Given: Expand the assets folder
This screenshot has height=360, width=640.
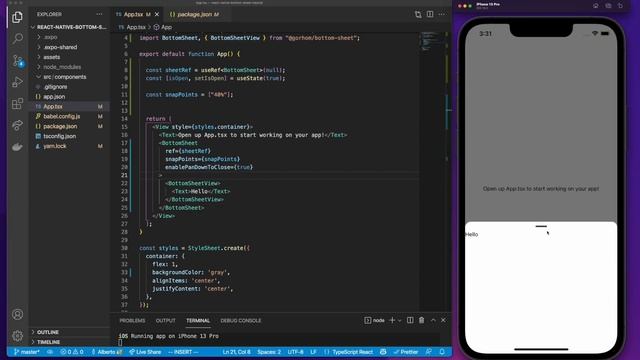Looking at the screenshot, I should coord(52,57).
